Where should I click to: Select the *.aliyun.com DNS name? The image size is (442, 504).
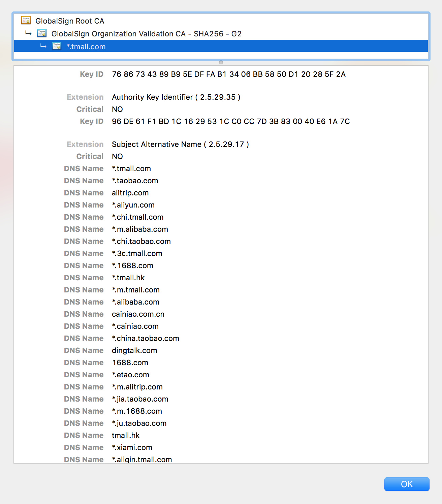133,205
